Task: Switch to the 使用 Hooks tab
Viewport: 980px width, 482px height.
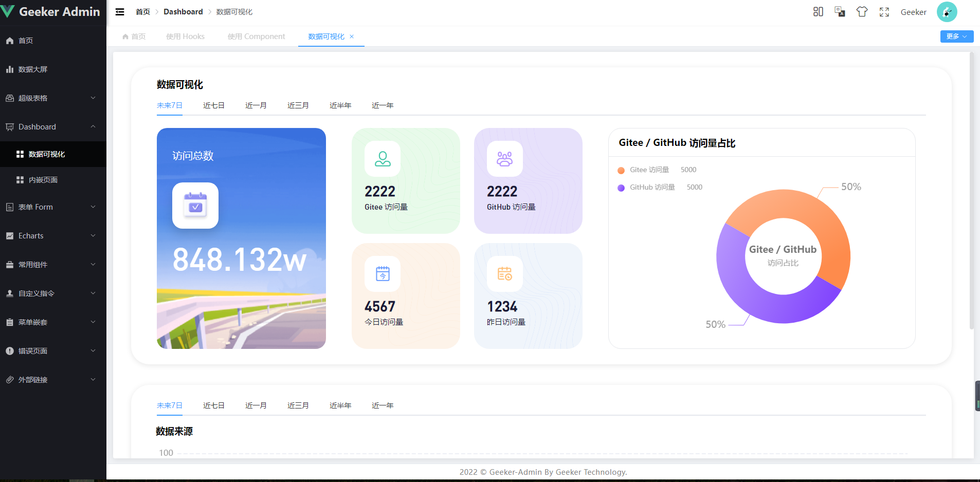Action: 185,36
